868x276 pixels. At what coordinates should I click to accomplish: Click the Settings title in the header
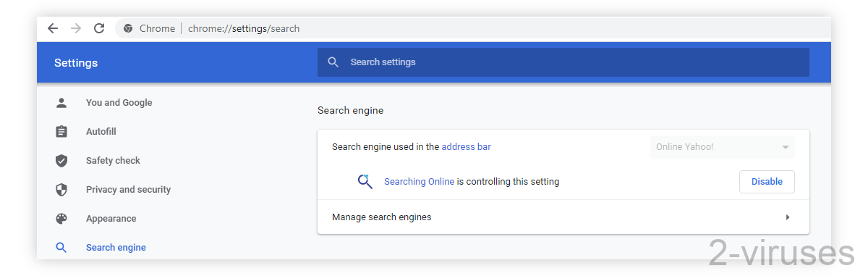click(76, 63)
